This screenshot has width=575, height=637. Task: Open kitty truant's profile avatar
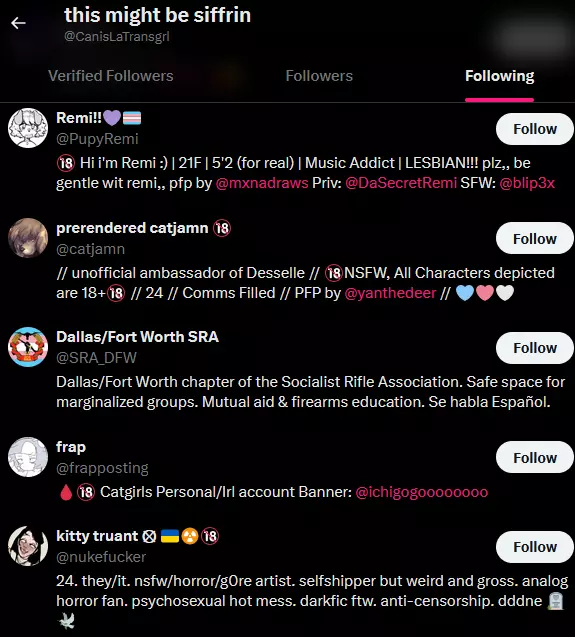click(x=28, y=546)
